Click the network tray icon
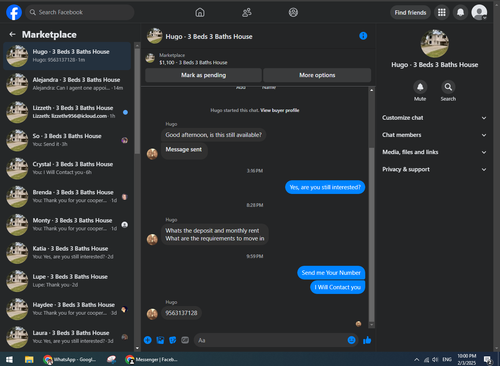The image size is (500, 366). point(426,359)
